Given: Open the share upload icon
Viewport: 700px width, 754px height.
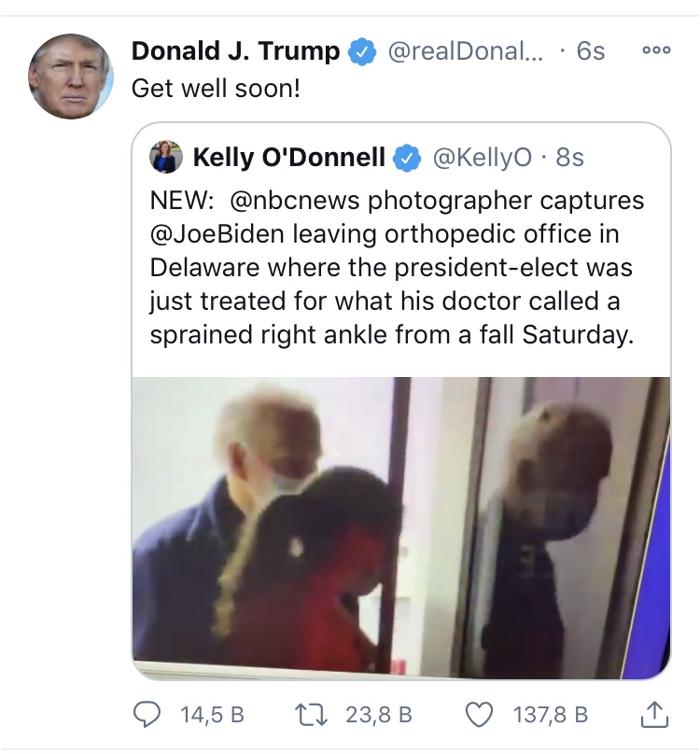Looking at the screenshot, I should point(654,714).
